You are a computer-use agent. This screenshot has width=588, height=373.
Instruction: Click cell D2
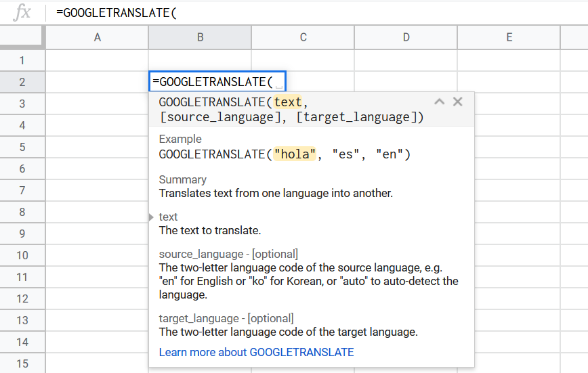coord(406,82)
